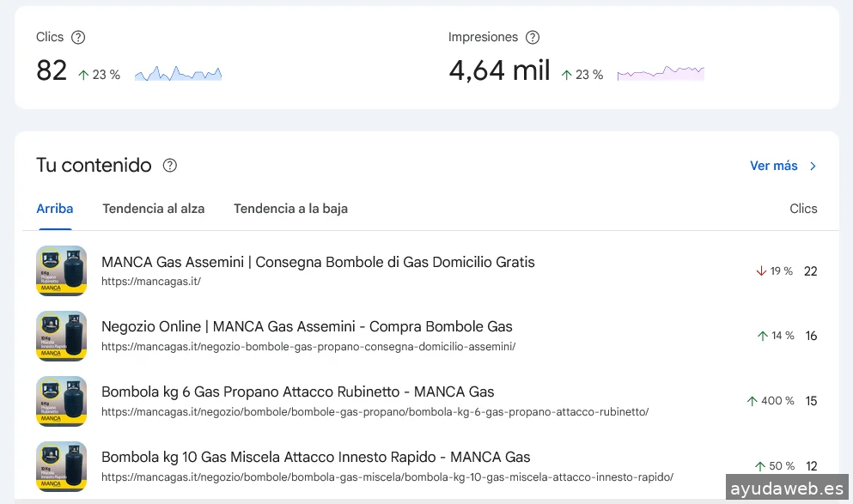853x504 pixels.
Task: Click the Clics sparkline chart
Action: (178, 74)
